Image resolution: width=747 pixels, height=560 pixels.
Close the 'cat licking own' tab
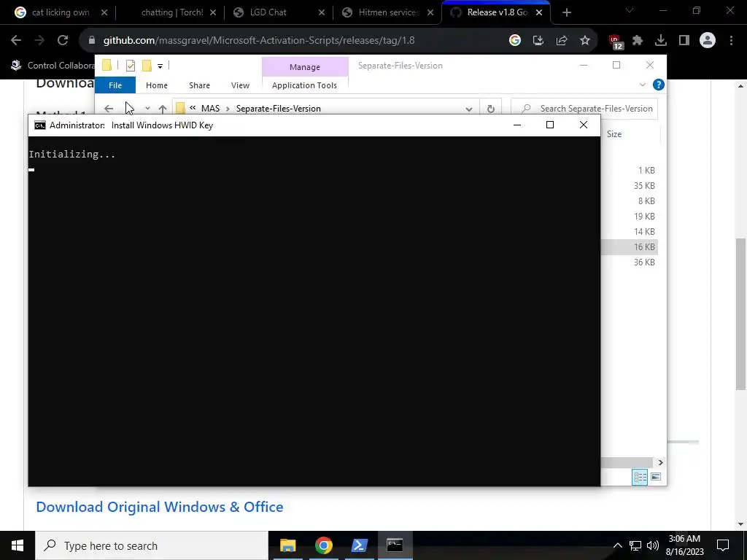[104, 13]
